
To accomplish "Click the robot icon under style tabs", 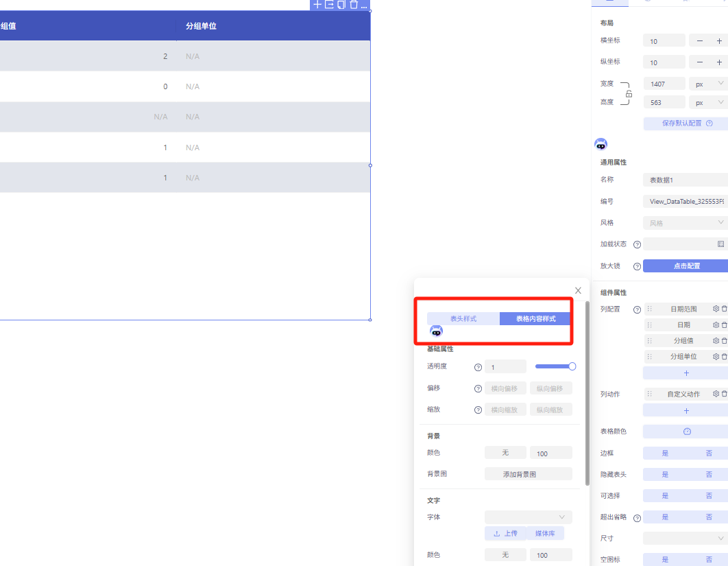I will click(x=436, y=331).
